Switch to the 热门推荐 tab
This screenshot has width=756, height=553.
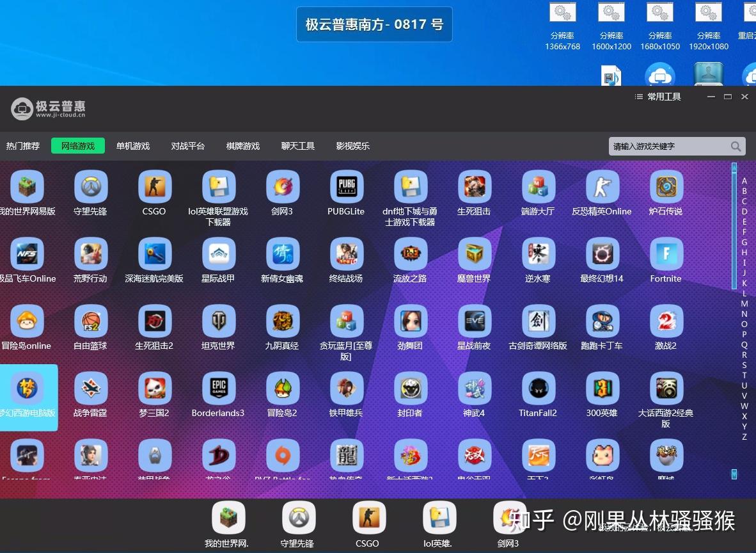tap(22, 146)
